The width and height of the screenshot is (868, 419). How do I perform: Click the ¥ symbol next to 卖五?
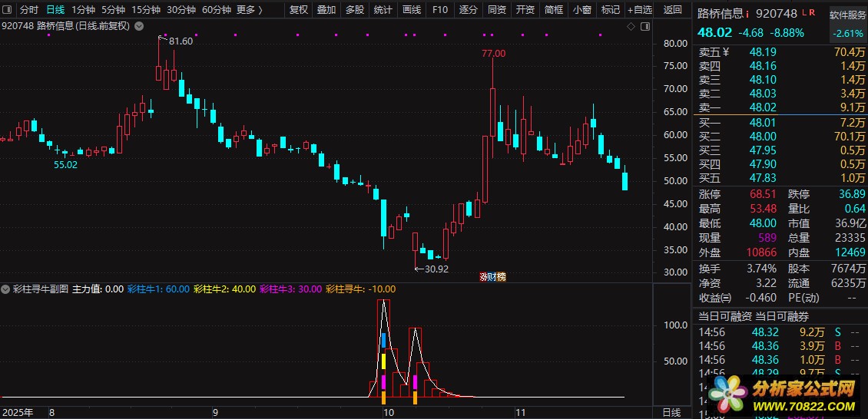pyautogui.click(x=725, y=52)
